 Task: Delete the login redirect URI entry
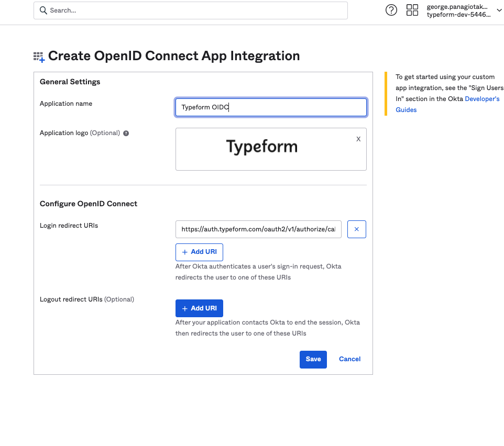point(356,229)
